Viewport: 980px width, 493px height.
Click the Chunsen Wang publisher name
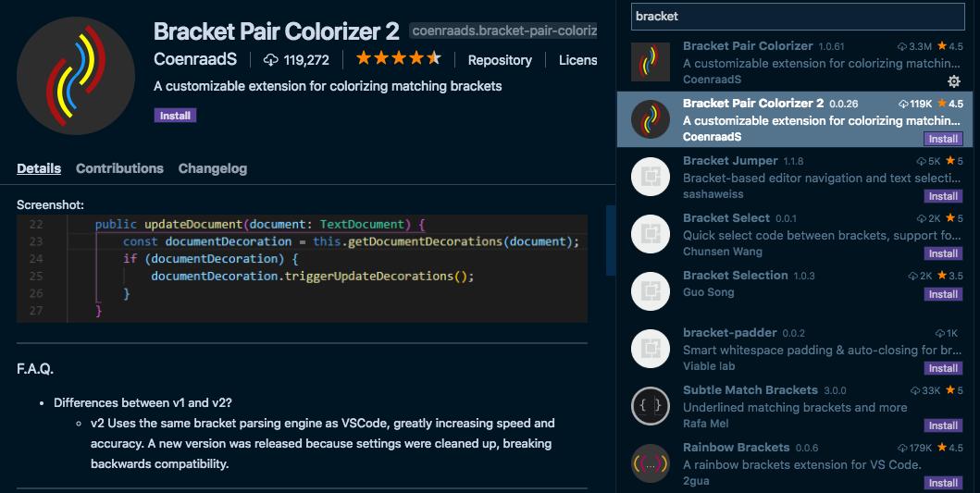coord(723,252)
